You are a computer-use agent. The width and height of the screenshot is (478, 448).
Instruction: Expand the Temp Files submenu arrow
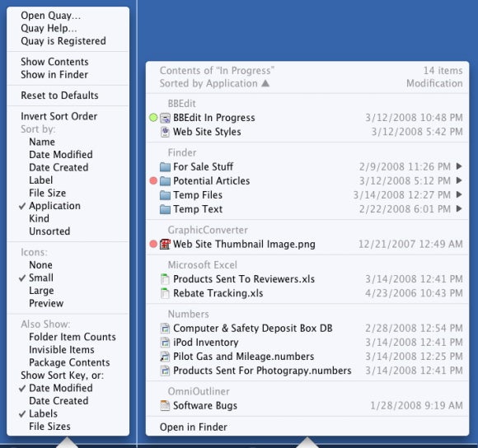459,194
